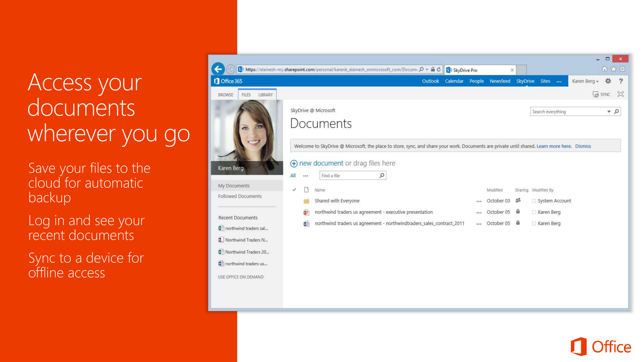The height and width of the screenshot is (362, 644).
Task: Open Newsfeed in the top navigation
Action: (500, 81)
